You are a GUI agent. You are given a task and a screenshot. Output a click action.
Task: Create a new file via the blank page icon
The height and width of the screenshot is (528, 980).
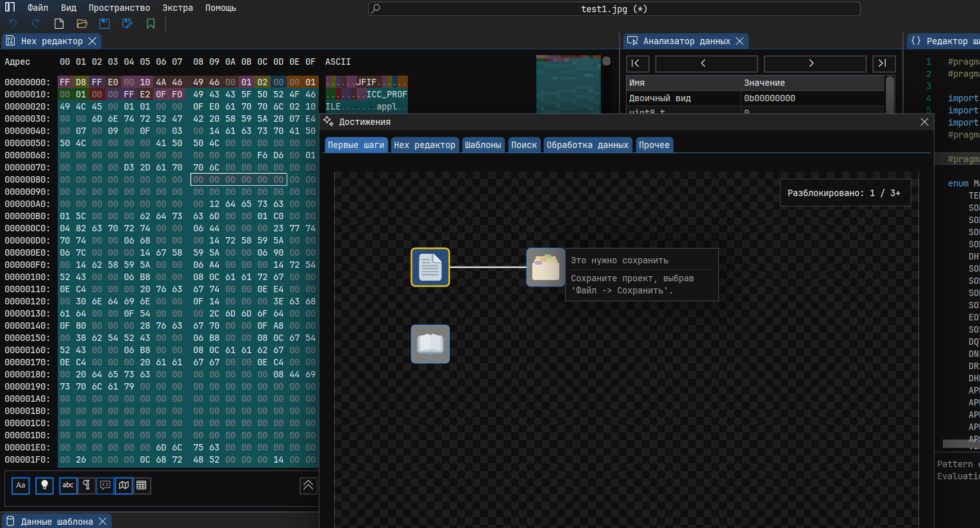tap(59, 24)
